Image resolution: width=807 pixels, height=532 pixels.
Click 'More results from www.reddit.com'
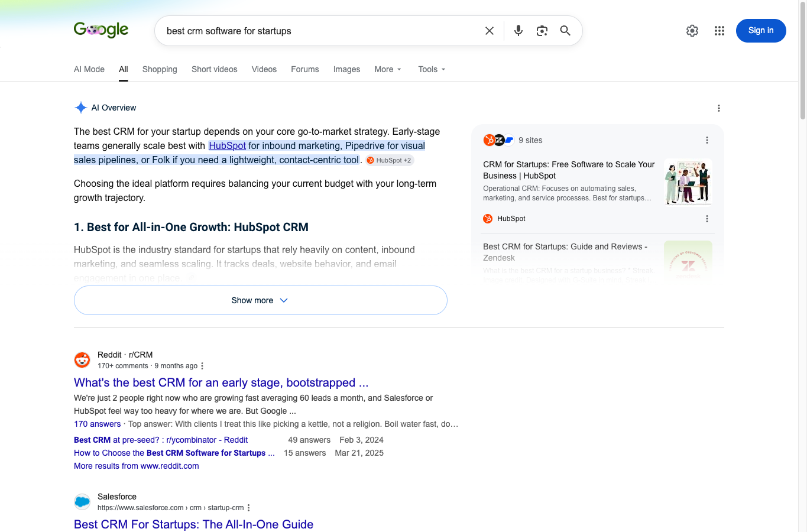pos(137,466)
